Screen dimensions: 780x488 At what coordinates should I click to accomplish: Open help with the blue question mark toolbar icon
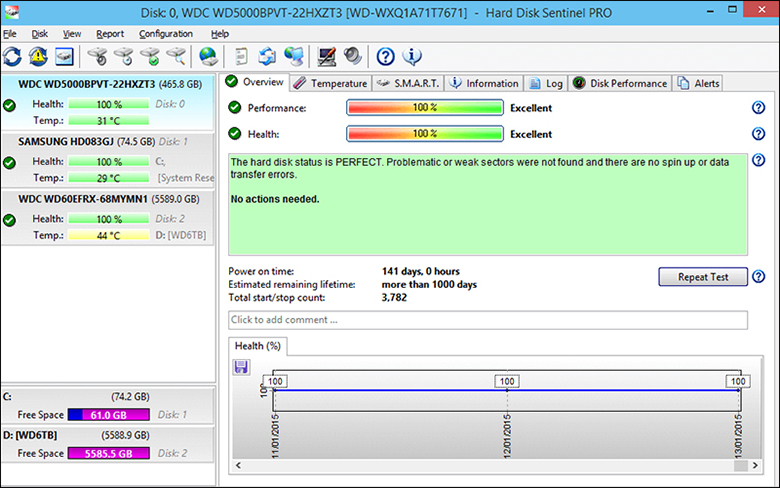(x=385, y=56)
